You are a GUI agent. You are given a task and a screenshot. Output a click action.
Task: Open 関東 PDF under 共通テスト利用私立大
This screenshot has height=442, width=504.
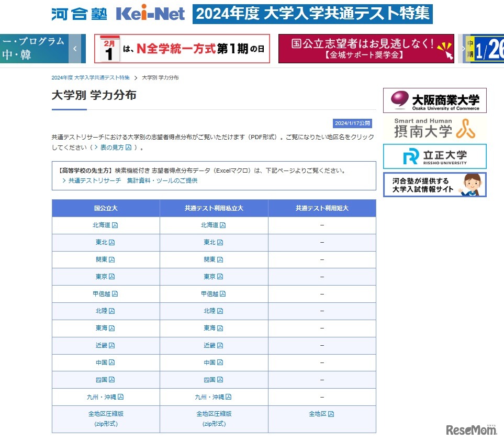pyautogui.click(x=214, y=259)
